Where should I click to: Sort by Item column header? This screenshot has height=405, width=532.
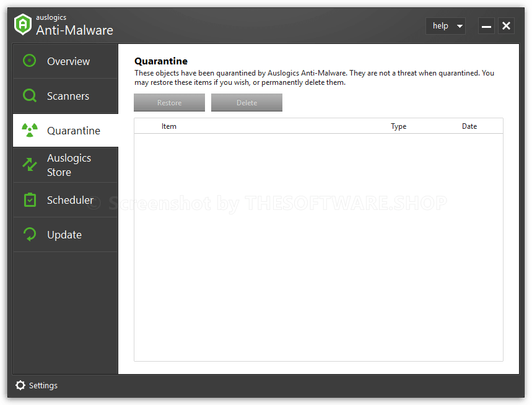click(x=169, y=126)
